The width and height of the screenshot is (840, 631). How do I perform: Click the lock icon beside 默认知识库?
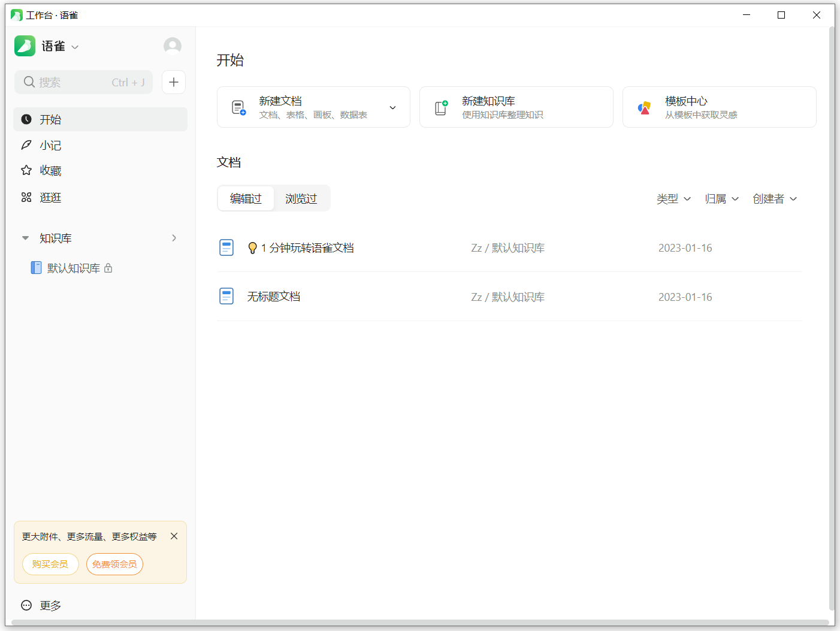108,268
